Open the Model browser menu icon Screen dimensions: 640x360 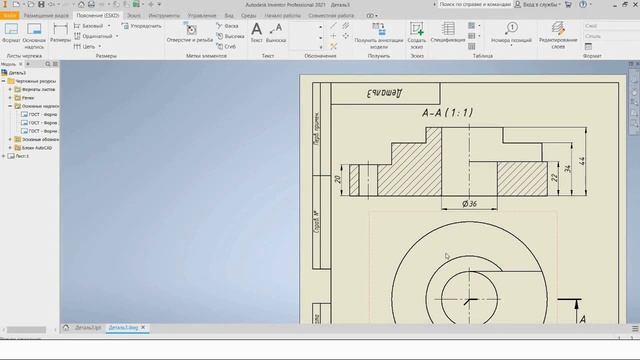coord(55,64)
